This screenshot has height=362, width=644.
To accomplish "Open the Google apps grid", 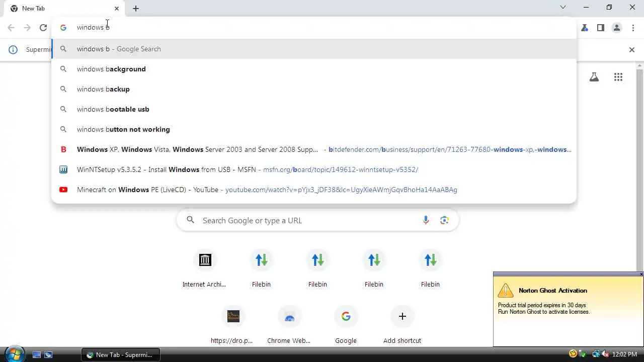I will click(x=618, y=77).
